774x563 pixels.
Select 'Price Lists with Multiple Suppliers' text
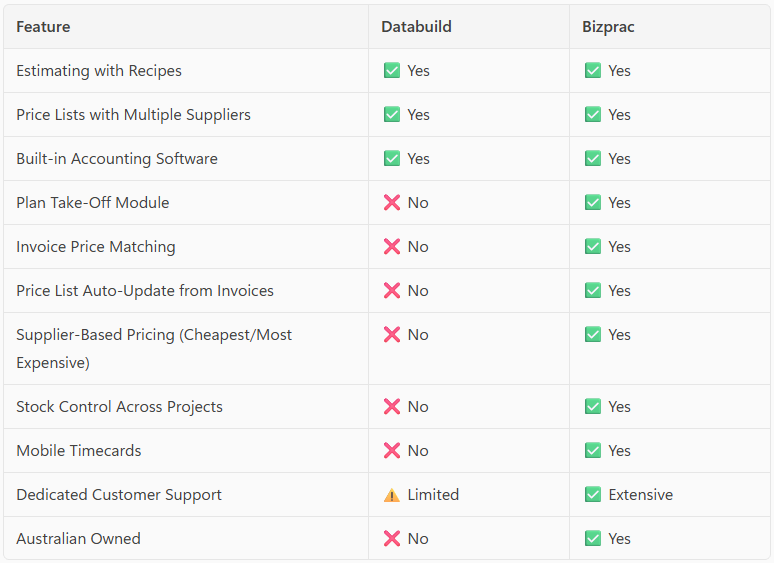coord(133,115)
